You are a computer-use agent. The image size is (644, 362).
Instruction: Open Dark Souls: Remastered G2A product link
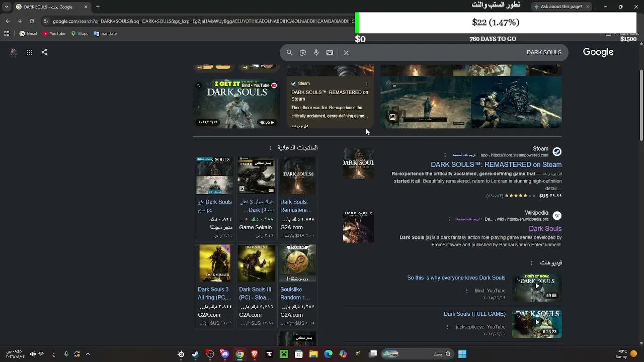point(296,206)
